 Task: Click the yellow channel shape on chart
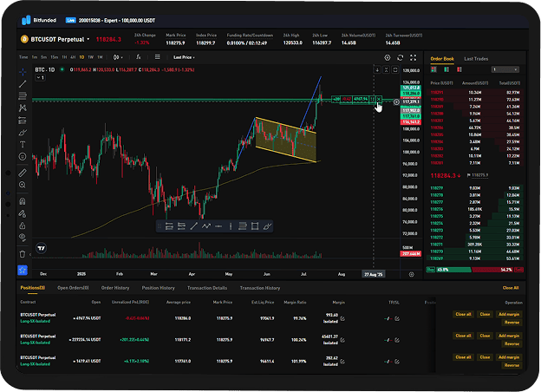286,139
